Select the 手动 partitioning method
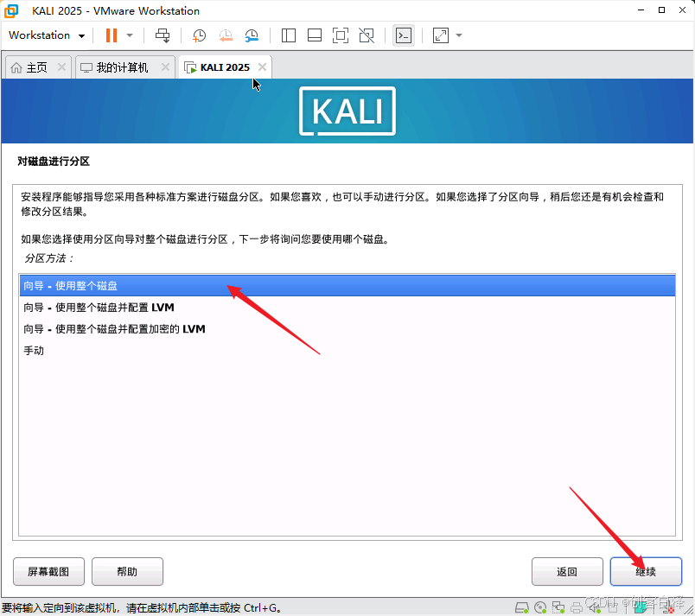The image size is (695, 616). coord(347,351)
